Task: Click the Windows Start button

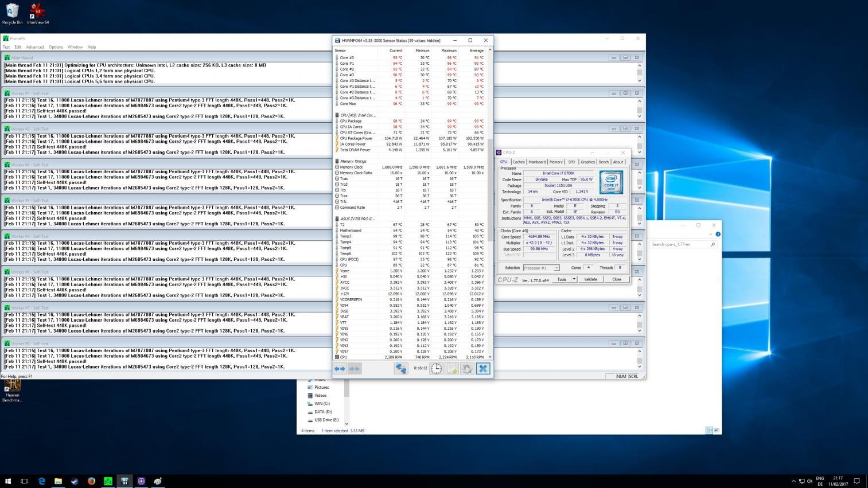Action: pyautogui.click(x=8, y=481)
